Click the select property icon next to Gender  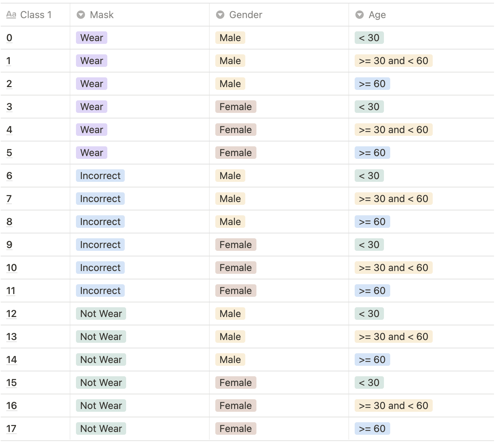(219, 15)
